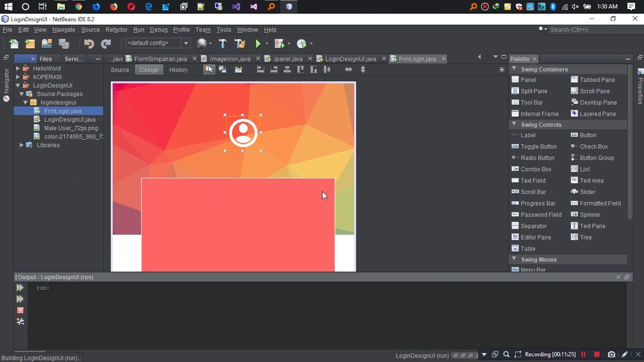Click the Profile Project toolbar icon
This screenshot has width=644, height=362.
point(302,44)
